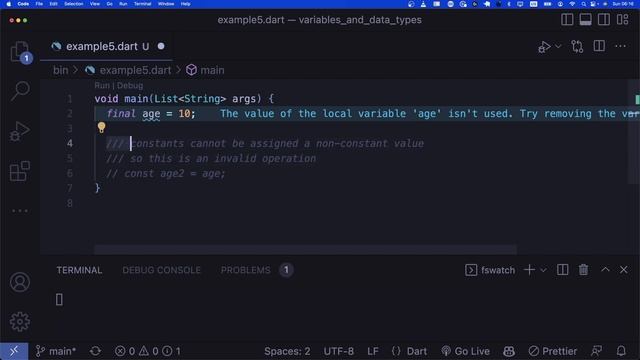Viewport: 640px width, 360px height.
Task: Change indentation Spaces: 2 setting
Action: click(x=287, y=351)
